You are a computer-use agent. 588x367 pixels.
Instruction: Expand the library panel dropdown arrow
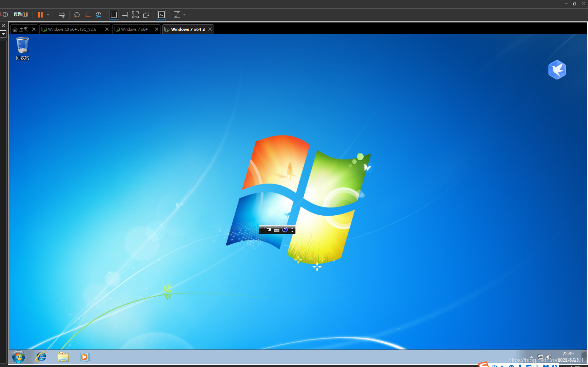coord(3,34)
